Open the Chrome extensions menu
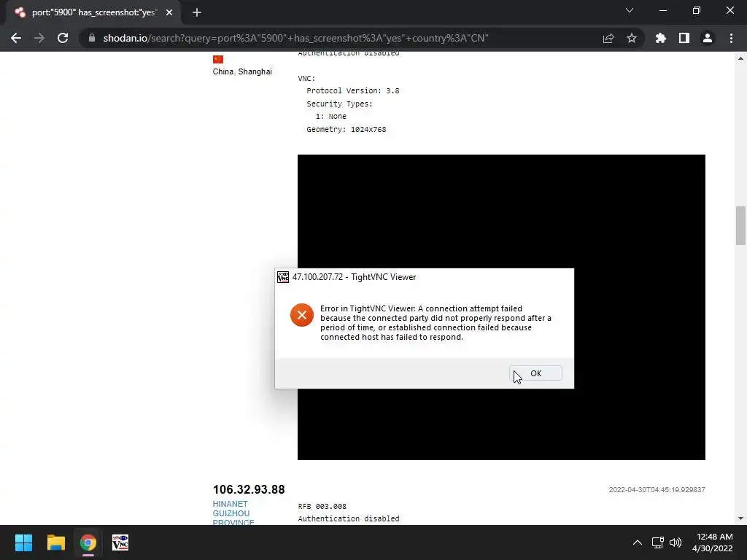Viewport: 747px width, 560px height. point(661,38)
